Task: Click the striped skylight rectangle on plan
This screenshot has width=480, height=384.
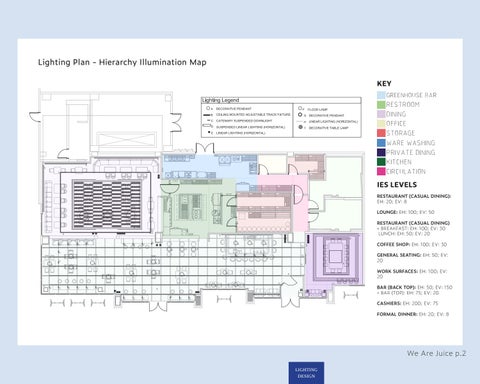Action: [x=107, y=204]
